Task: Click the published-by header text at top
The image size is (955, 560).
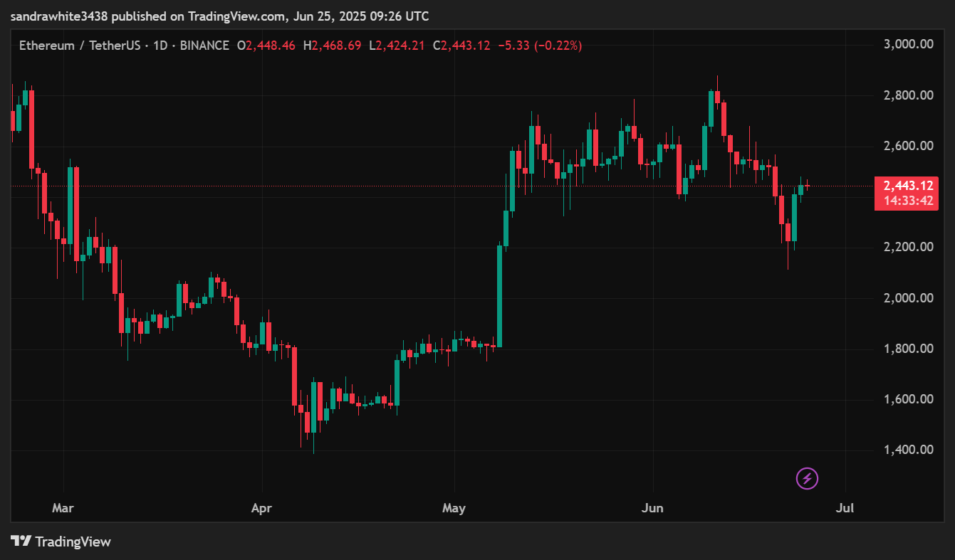Action: tap(220, 16)
